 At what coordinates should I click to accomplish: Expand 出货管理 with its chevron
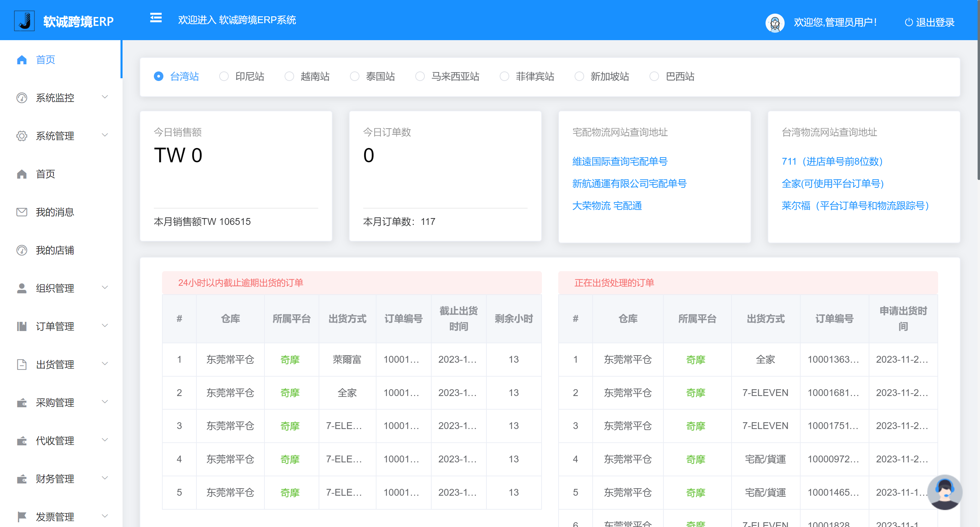click(105, 363)
